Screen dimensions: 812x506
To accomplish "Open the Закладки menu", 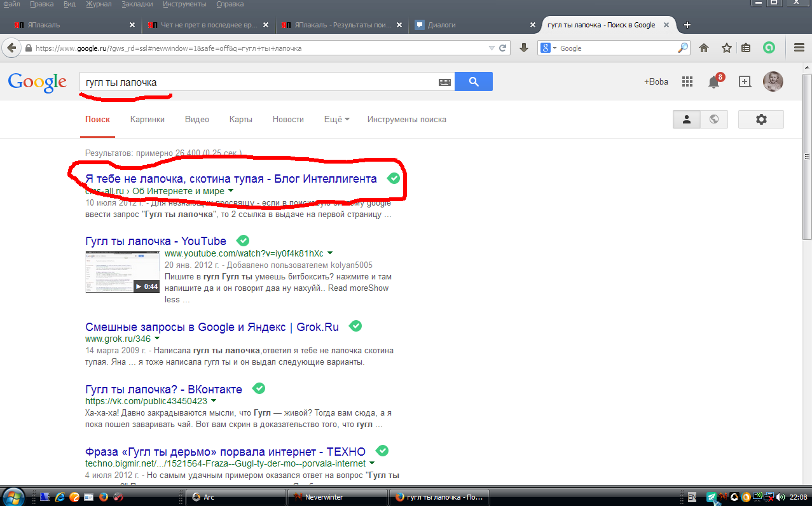I will coord(138,4).
